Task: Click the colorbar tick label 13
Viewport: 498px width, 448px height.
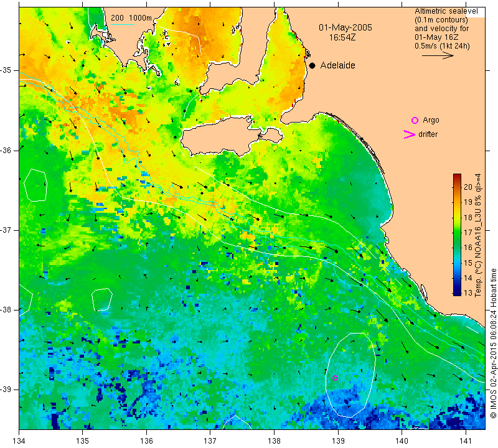Action: click(x=468, y=293)
